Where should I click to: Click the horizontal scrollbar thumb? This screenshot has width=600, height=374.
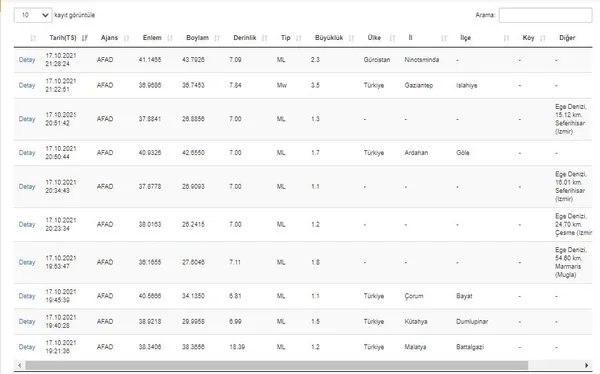tap(277, 365)
